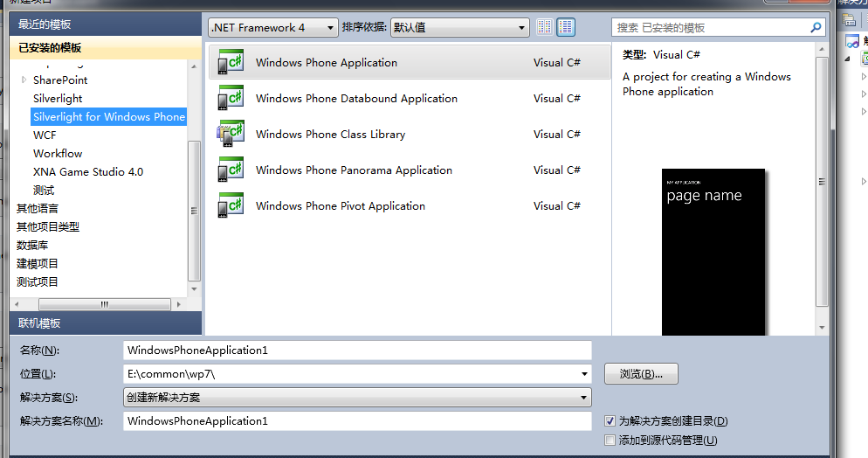Screen dimensions: 868x458
Task: Select Workflow template category
Action: tap(58, 154)
